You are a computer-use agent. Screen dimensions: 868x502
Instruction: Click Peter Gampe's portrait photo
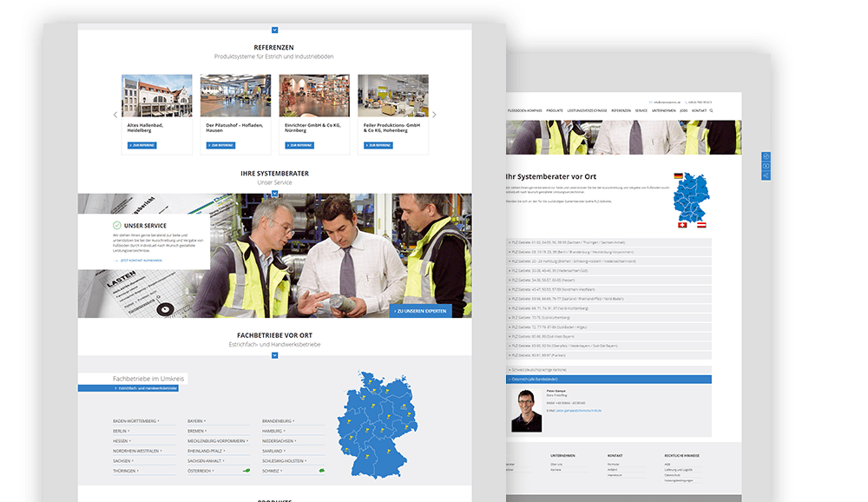(x=527, y=411)
